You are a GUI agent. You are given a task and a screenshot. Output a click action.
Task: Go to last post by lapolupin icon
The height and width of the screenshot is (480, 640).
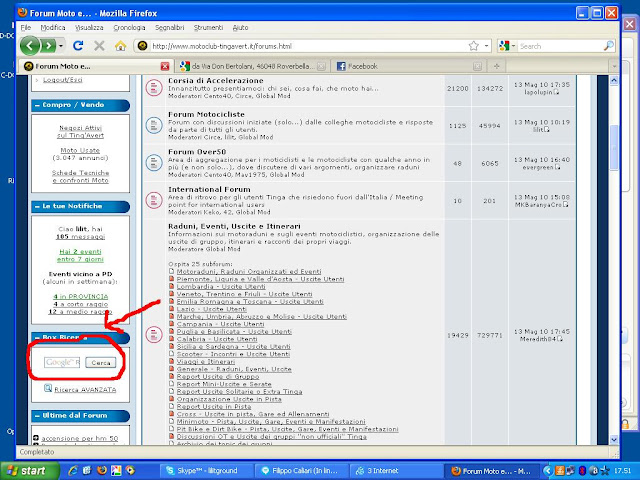pos(556,92)
